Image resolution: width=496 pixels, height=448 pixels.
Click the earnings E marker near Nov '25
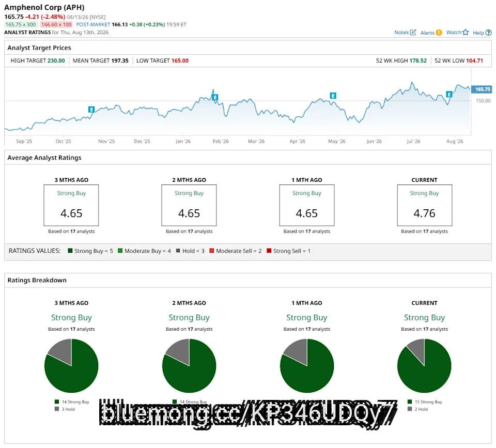91,110
